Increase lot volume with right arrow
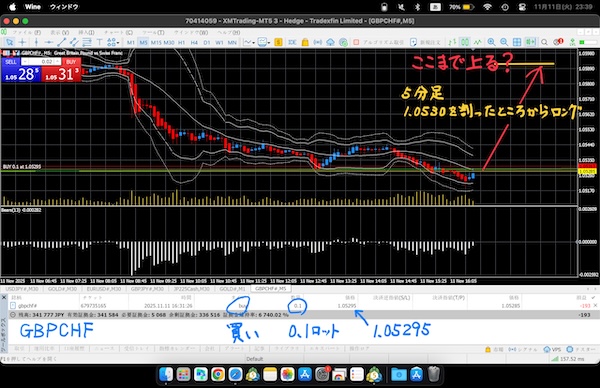 coord(58,62)
